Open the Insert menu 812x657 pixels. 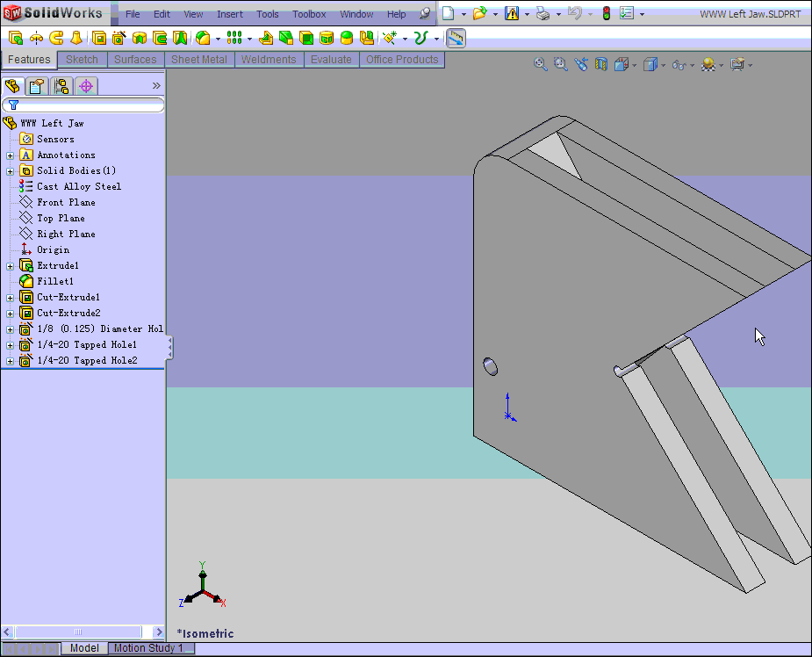(230, 14)
